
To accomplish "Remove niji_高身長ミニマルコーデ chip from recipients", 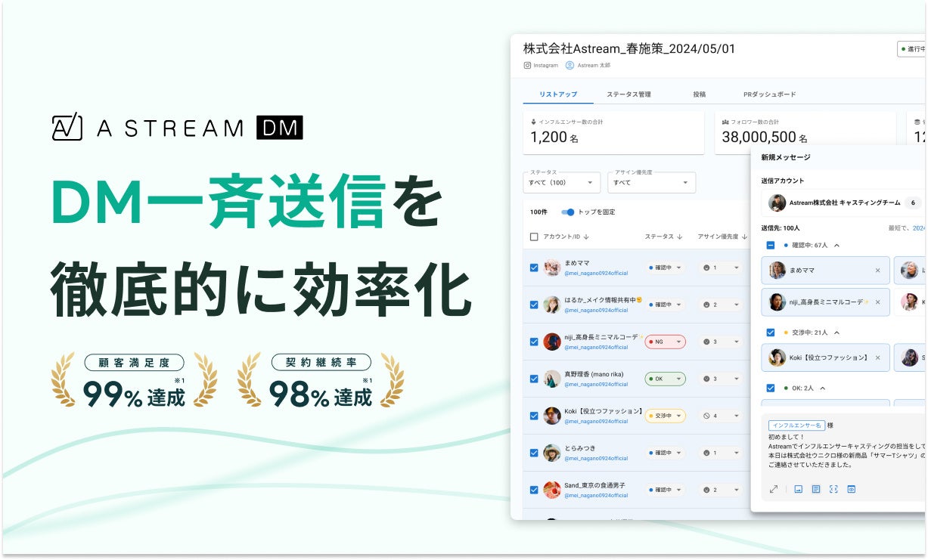I will coord(877,302).
